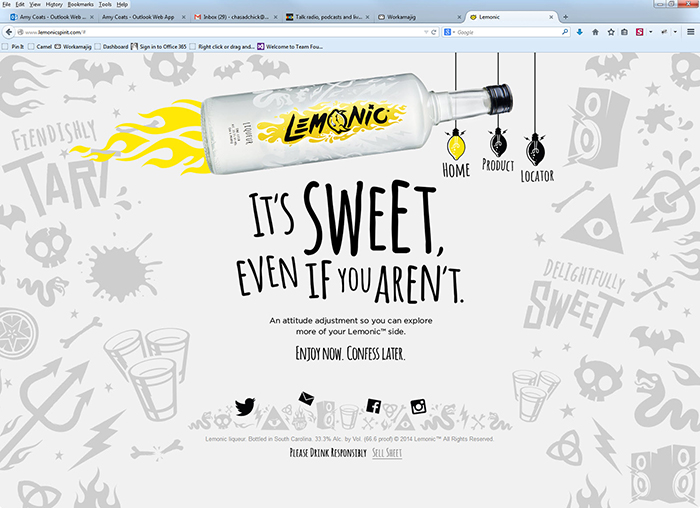Reload the page with the refresh icon

pos(433,32)
